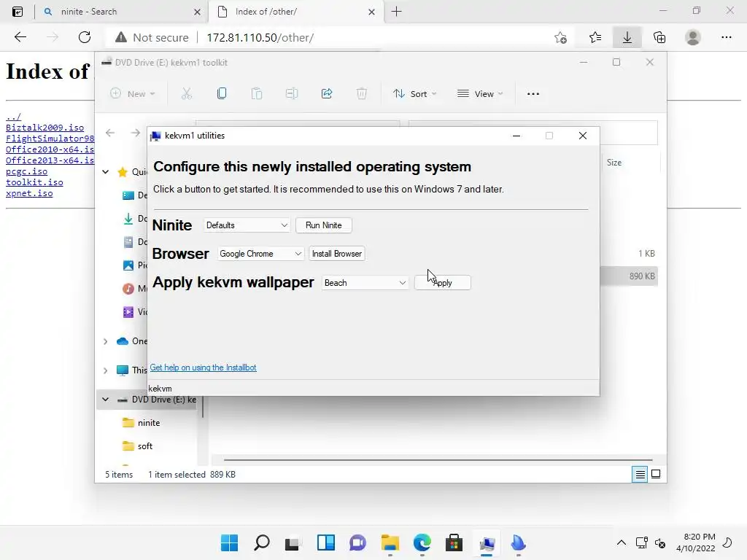Image resolution: width=747 pixels, height=560 pixels.
Task: Expand the This PC tree node
Action: [x=106, y=370]
